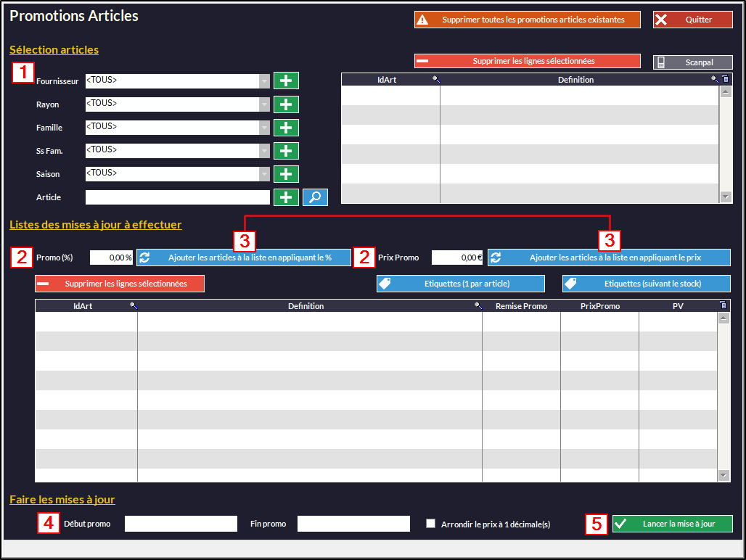Click Quitter to exit the window
The width and height of the screenshot is (746, 560).
(692, 20)
